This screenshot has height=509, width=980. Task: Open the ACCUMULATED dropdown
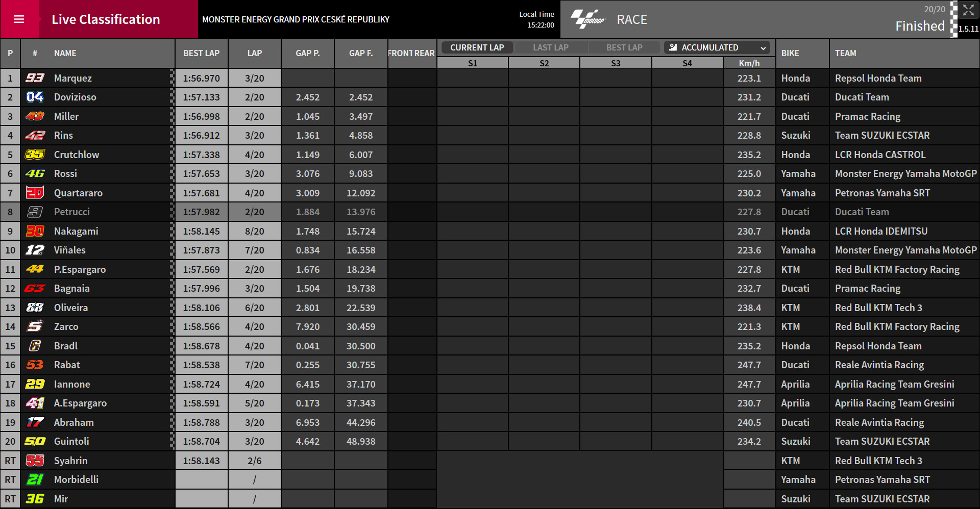click(x=718, y=47)
